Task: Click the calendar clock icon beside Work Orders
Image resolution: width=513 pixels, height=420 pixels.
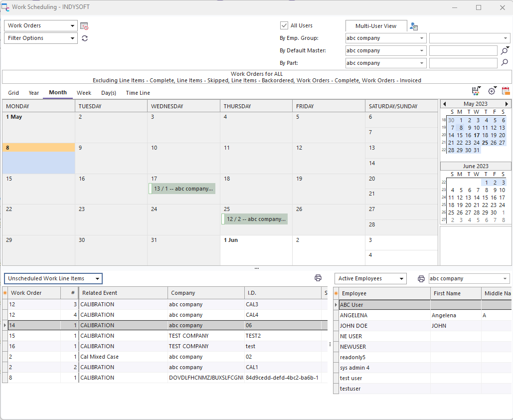Action: pyautogui.click(x=84, y=26)
